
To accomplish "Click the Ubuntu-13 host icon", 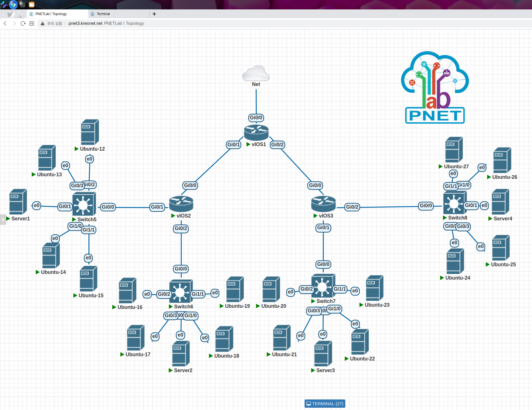I will point(47,158).
